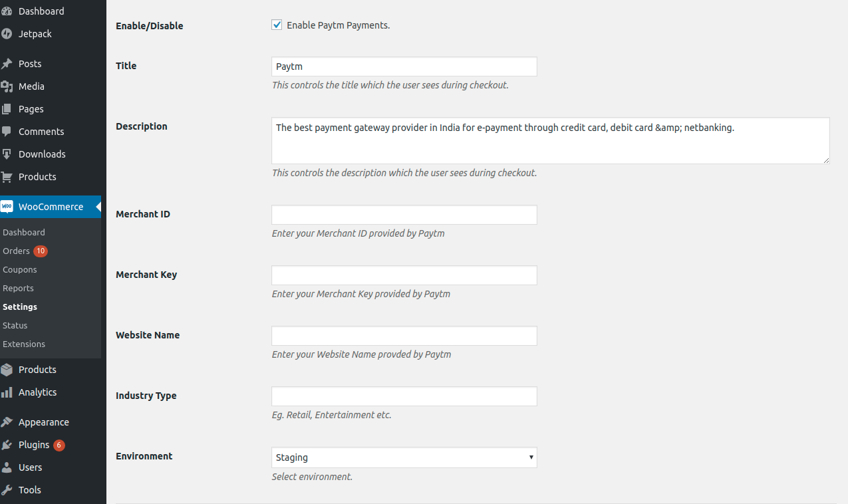
Task: Open the Environment dropdown showing Staging
Action: pyautogui.click(x=404, y=457)
